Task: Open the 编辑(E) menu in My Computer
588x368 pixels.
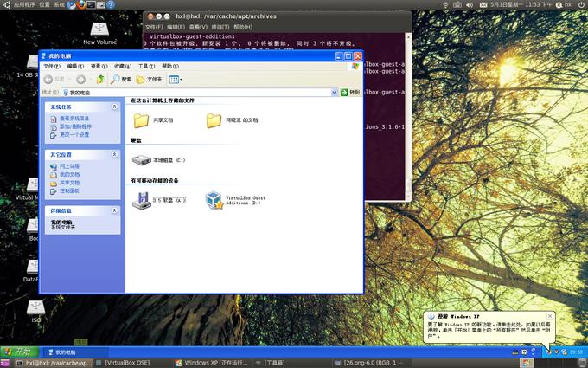Action: [x=75, y=66]
